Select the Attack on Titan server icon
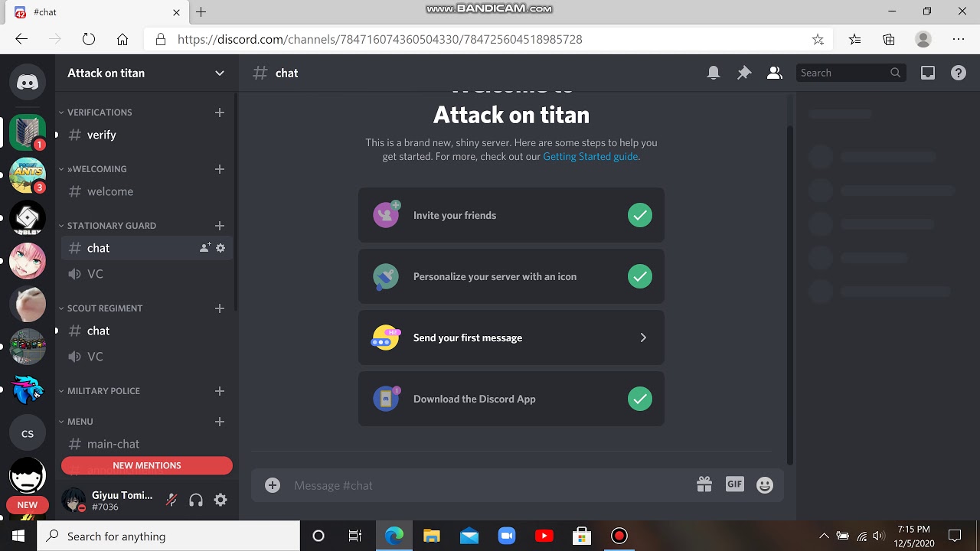The height and width of the screenshot is (551, 980). tap(28, 132)
